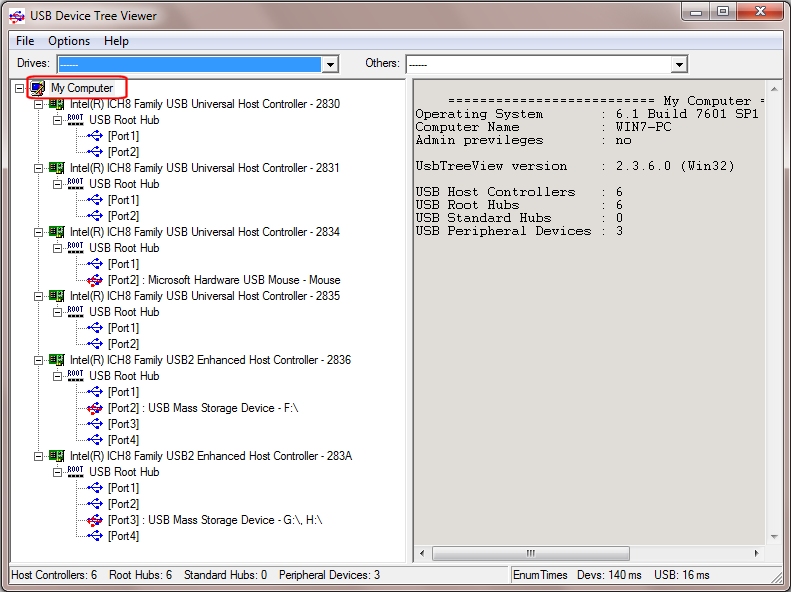Select USB Root Hub under controller 2834
The height and width of the screenshot is (592, 791).
124,249
